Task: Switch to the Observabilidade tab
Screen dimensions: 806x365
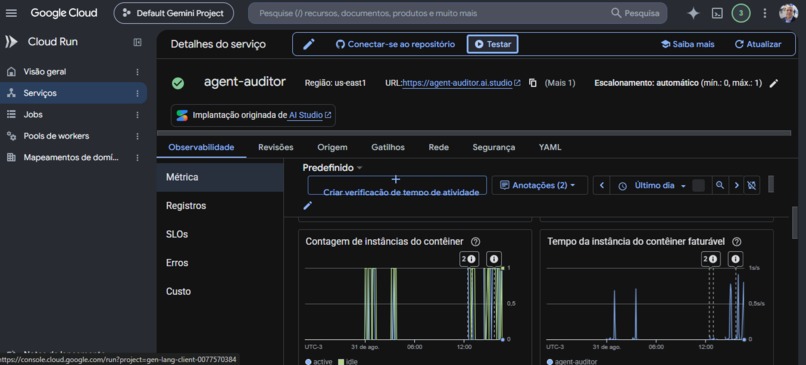Action: (202, 147)
